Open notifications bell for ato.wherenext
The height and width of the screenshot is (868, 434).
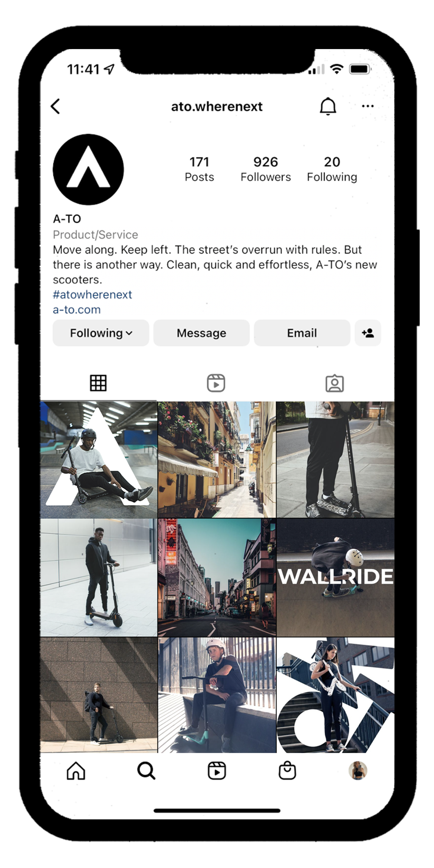point(328,106)
